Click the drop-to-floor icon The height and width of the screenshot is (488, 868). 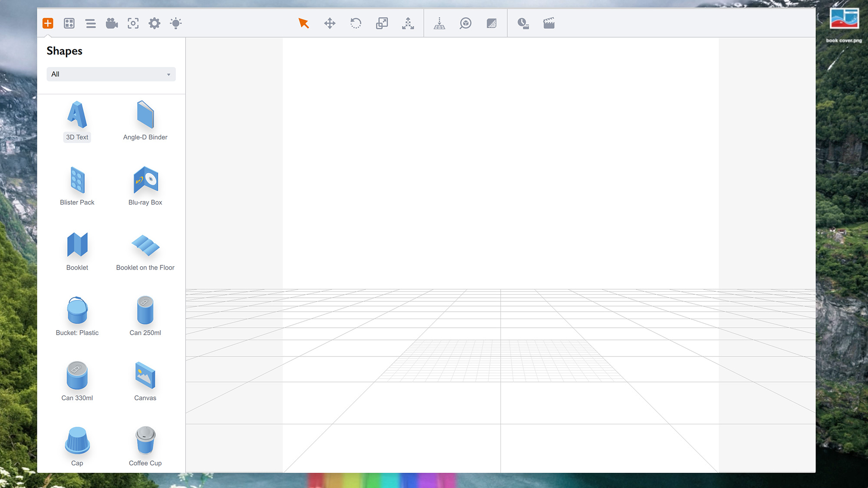[439, 23]
